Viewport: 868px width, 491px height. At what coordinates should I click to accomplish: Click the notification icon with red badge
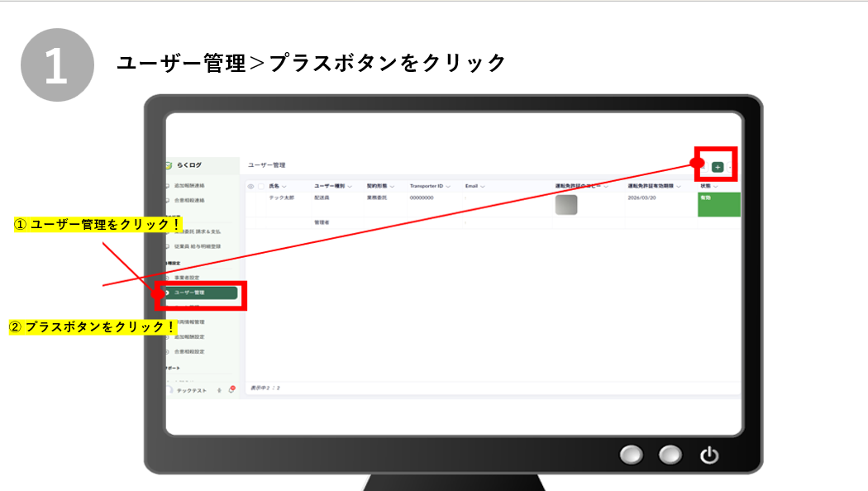tap(231, 390)
